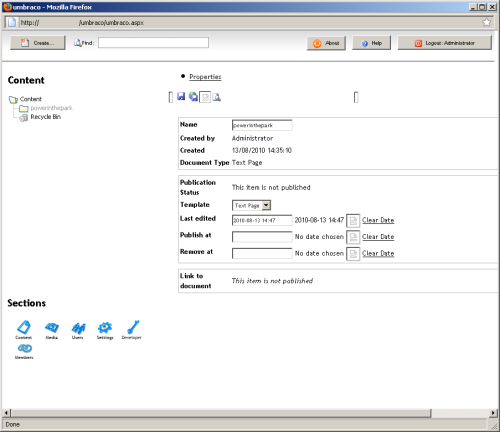500x432 pixels.
Task: Click Clear Date for Publish at
Action: tap(378, 236)
